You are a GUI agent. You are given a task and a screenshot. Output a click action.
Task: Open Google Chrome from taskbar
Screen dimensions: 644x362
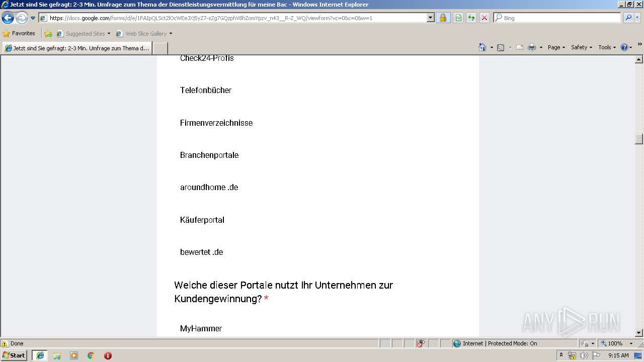tap(91, 355)
